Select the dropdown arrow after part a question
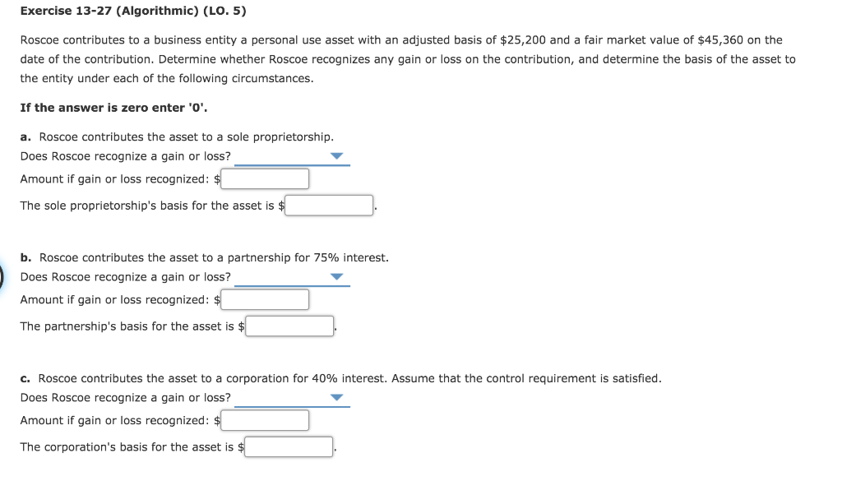The image size is (842, 504). coord(336,156)
